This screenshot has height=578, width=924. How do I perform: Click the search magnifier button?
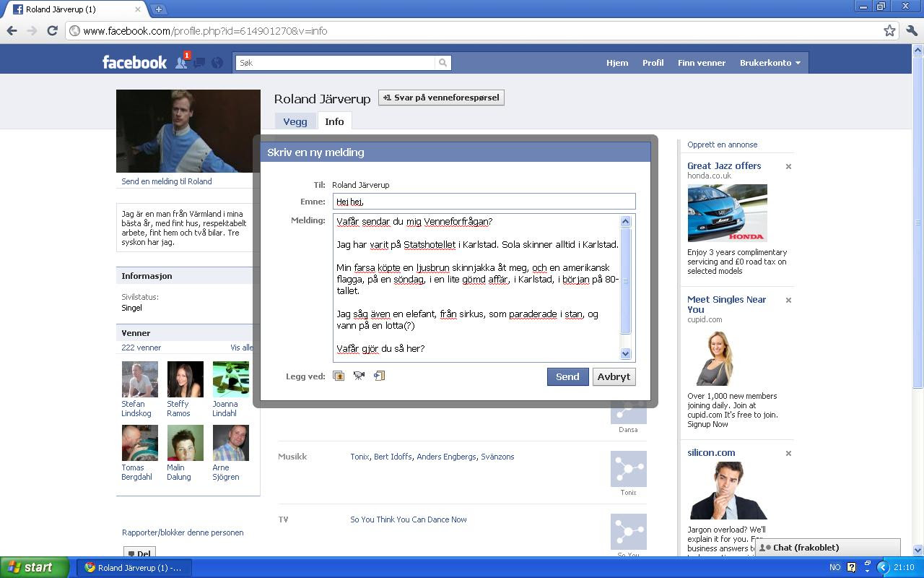click(x=443, y=63)
